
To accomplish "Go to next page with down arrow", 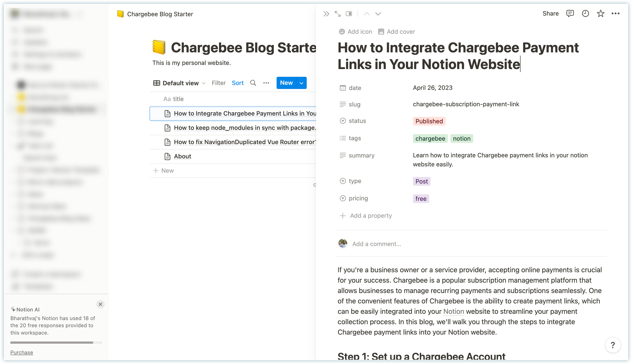I will click(x=378, y=14).
